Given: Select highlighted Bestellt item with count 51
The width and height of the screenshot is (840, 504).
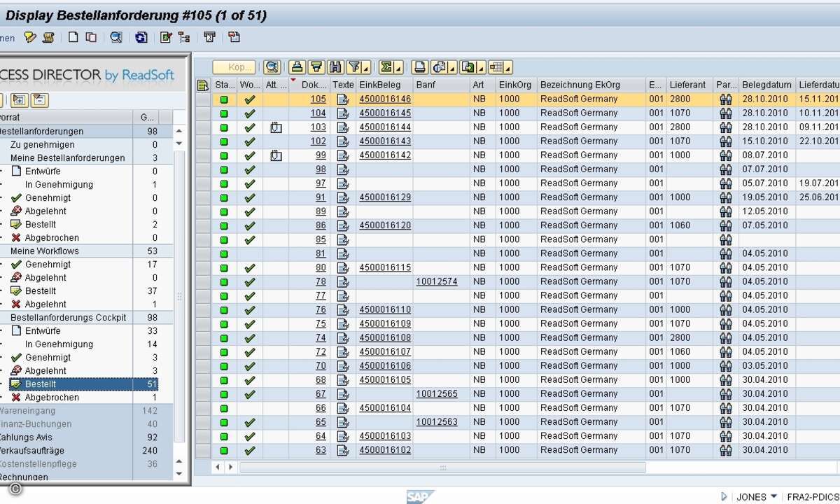Looking at the screenshot, I should (85, 384).
